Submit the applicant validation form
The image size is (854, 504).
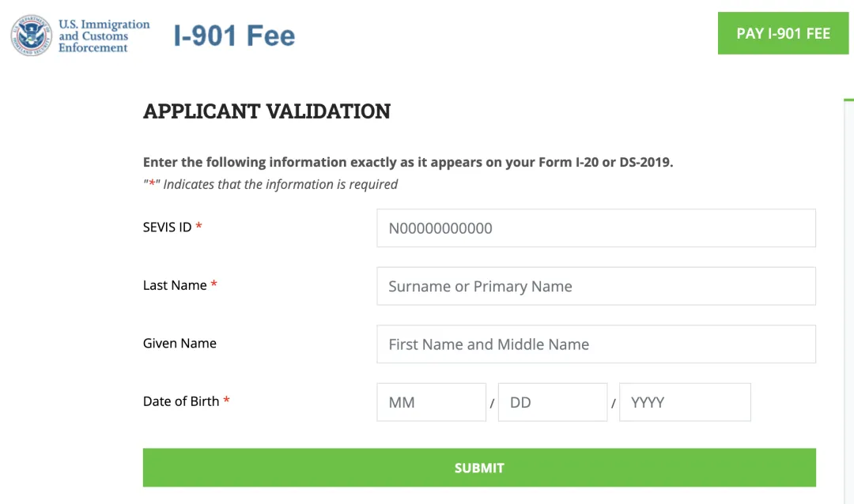pos(478,468)
